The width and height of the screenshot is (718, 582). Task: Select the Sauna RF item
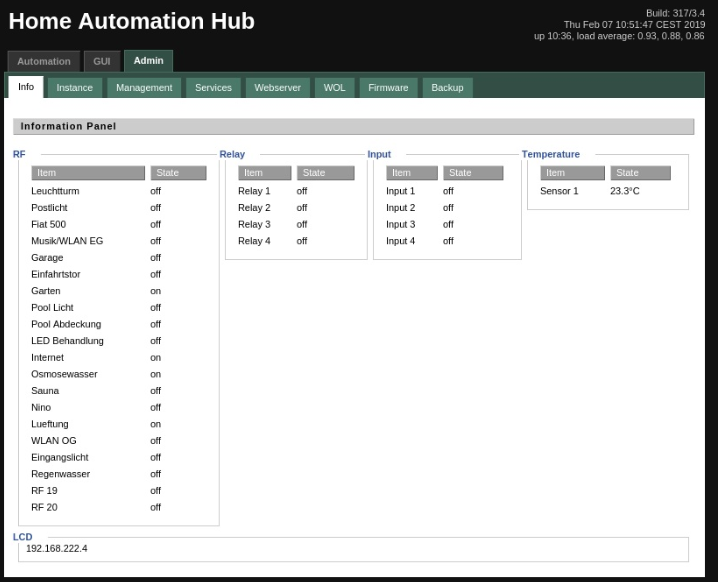point(45,391)
